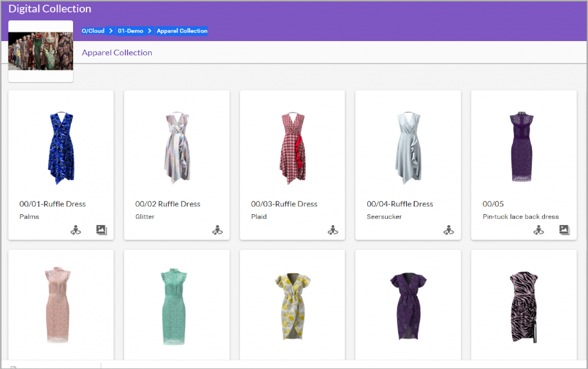588x369 pixels.
Task: Click the Digital Collection title
Action: pyautogui.click(x=50, y=8)
